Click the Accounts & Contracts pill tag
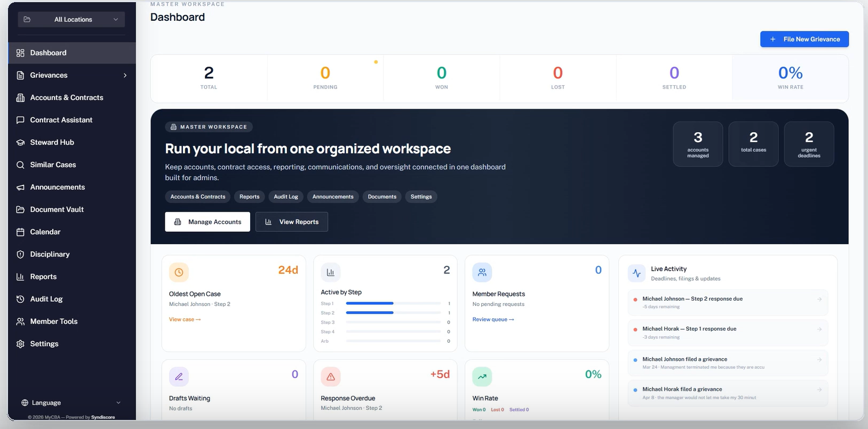The width and height of the screenshot is (868, 429). (x=198, y=197)
